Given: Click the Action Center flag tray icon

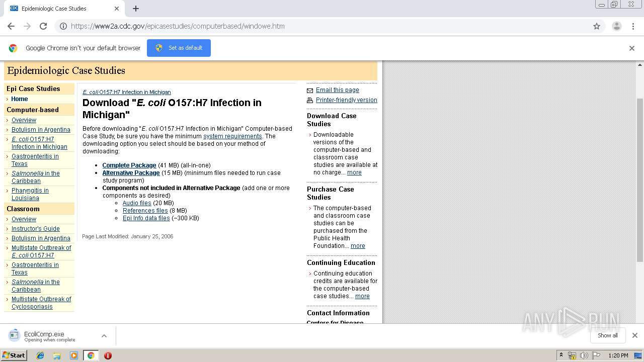Looking at the screenshot, I should 596,355.
